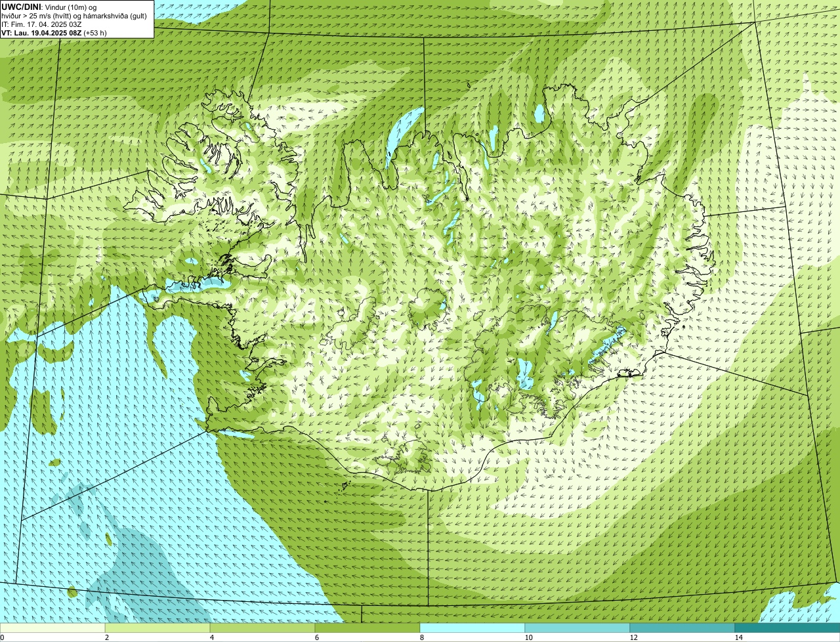The width and height of the screenshot is (840, 642).
Task: Click the initial time 'IT: Fim. 17. 04. 2025 03Z'
Action: pyautogui.click(x=41, y=24)
